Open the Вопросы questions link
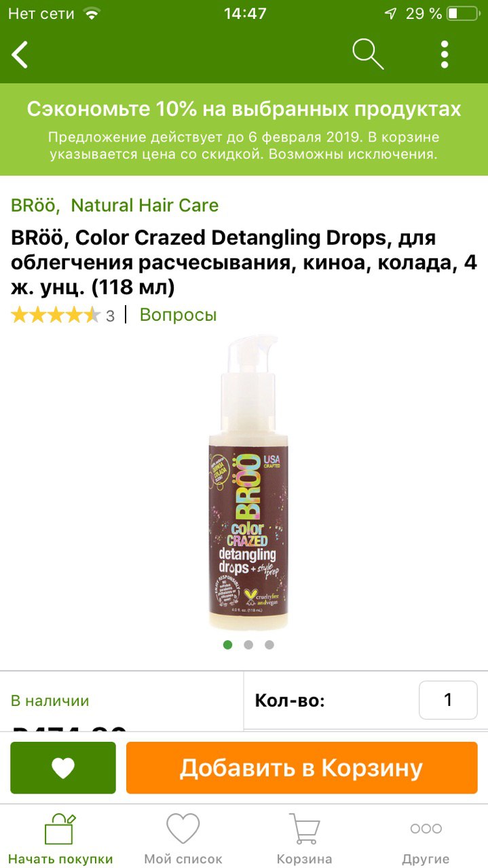The image size is (488, 868). click(x=179, y=315)
